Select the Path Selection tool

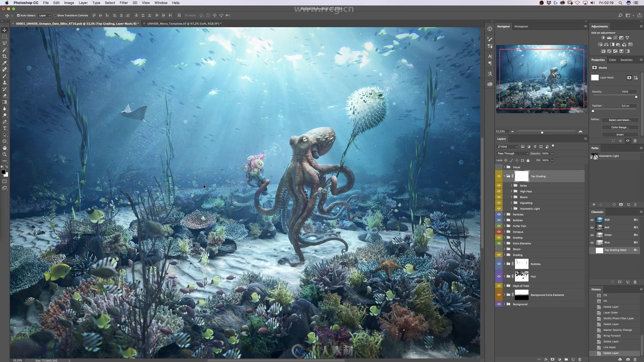tap(5, 135)
